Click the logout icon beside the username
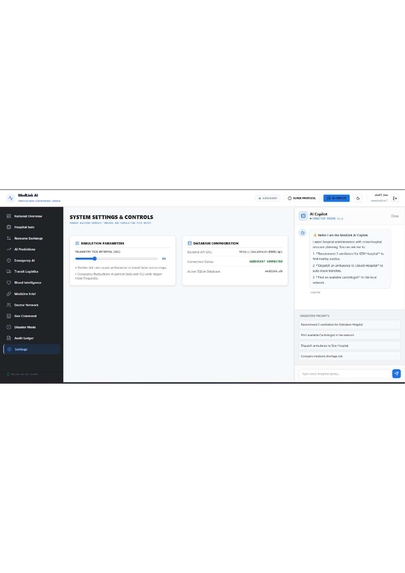Screen dimensions: 405x573 [x=395, y=198]
